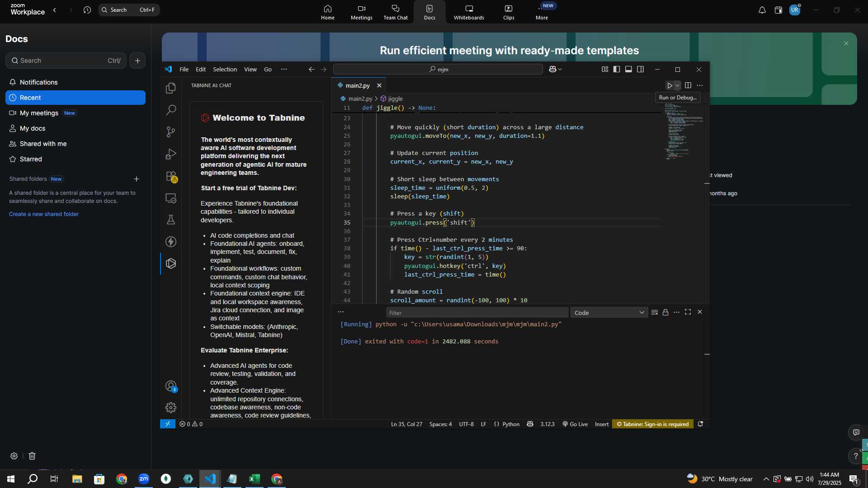Open the Run or Debug dropdown arrow
This screenshot has height=488, width=868.
[x=677, y=85]
